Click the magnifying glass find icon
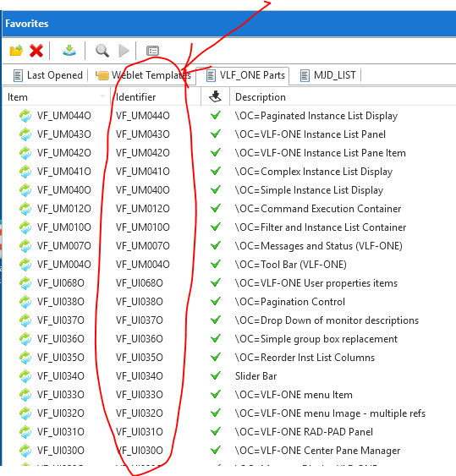This screenshot has height=476, width=456. pos(102,51)
